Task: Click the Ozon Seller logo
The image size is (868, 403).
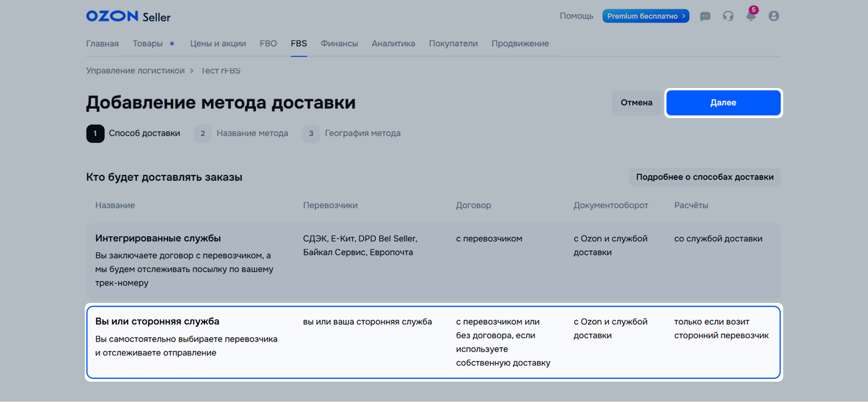Action: 128,16
